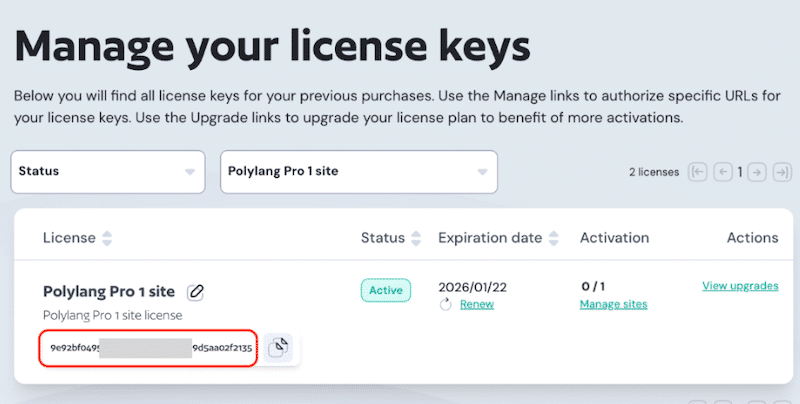Click the Renew link
The height and width of the screenshot is (404, 800).
pos(477,305)
